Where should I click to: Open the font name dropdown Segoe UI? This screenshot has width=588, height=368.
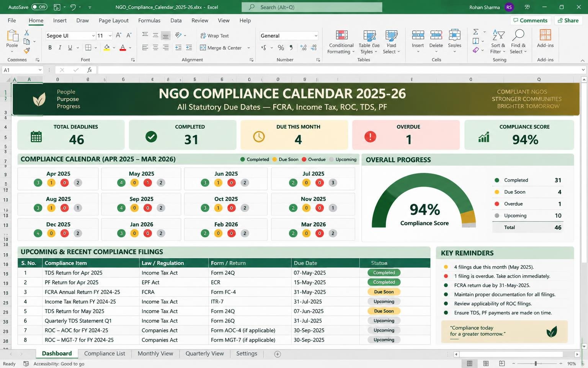pos(93,36)
